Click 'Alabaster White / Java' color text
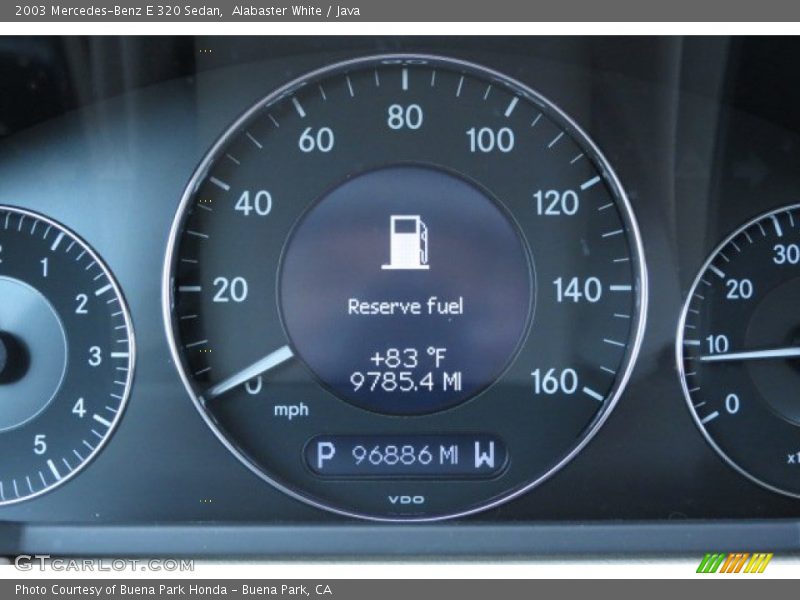Screen dimensions: 800x600 click(x=296, y=10)
